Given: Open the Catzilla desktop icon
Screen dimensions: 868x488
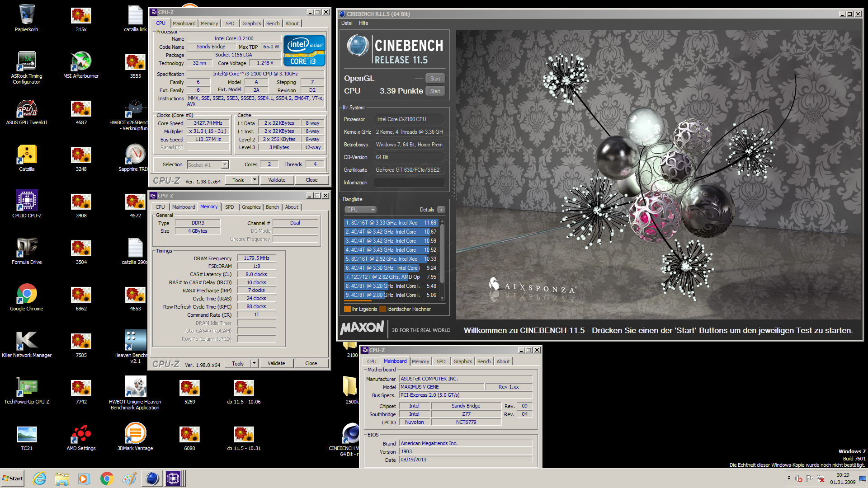Looking at the screenshot, I should click(x=27, y=158).
